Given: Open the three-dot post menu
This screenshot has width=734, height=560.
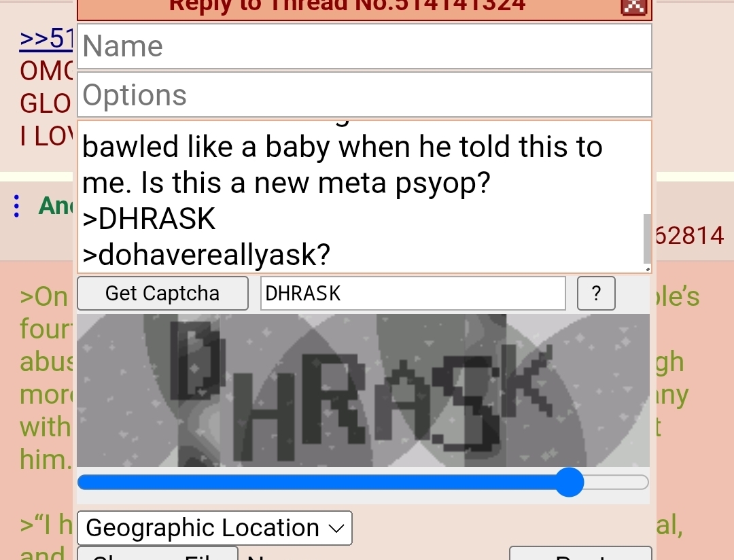Looking at the screenshot, I should click(x=16, y=206).
